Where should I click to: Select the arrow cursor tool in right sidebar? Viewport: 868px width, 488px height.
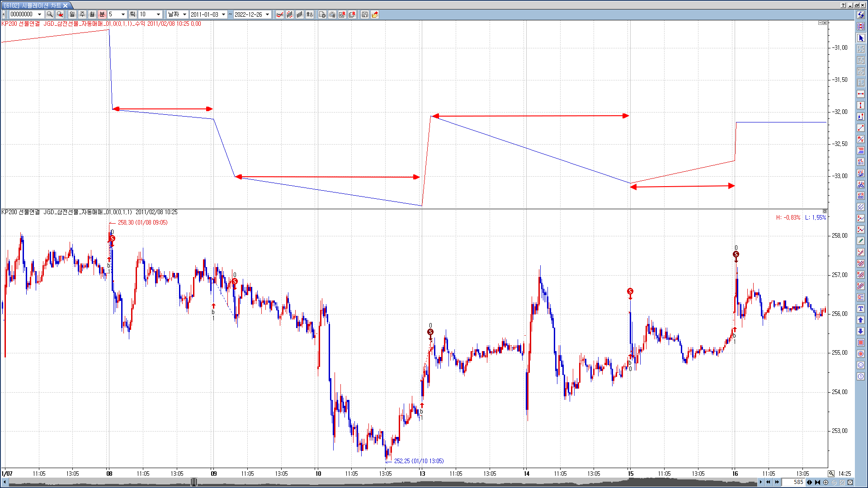tap(861, 38)
